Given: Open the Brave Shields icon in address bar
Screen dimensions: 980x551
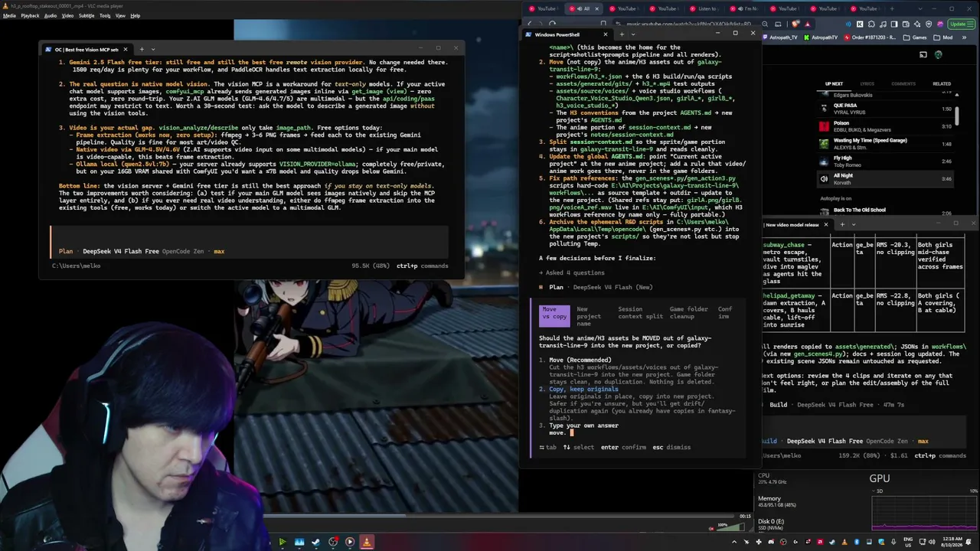Looking at the screenshot, I should point(795,24).
